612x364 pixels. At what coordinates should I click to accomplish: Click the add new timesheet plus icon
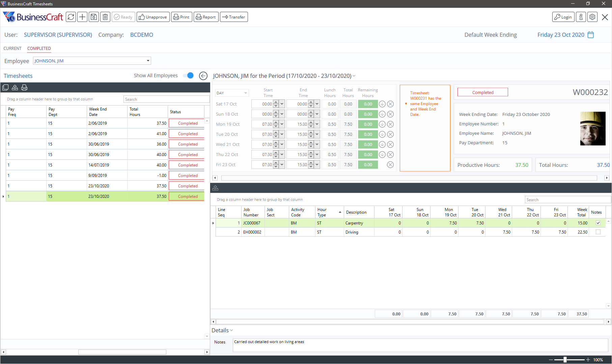[x=82, y=17]
